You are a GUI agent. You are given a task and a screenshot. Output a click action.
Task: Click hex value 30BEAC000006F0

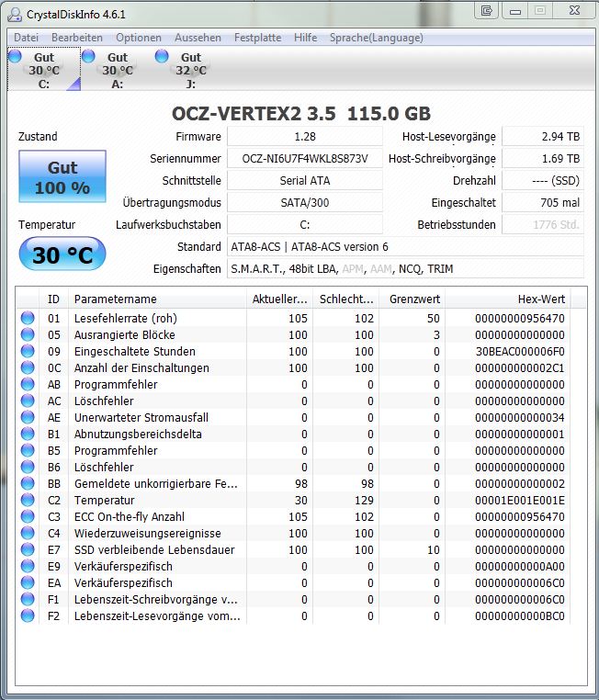point(520,351)
